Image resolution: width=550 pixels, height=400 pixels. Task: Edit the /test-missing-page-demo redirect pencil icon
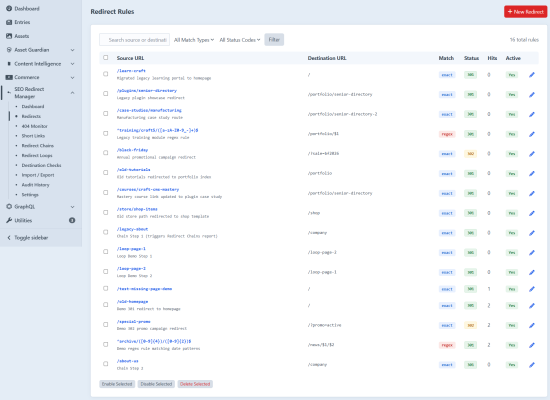pos(532,289)
